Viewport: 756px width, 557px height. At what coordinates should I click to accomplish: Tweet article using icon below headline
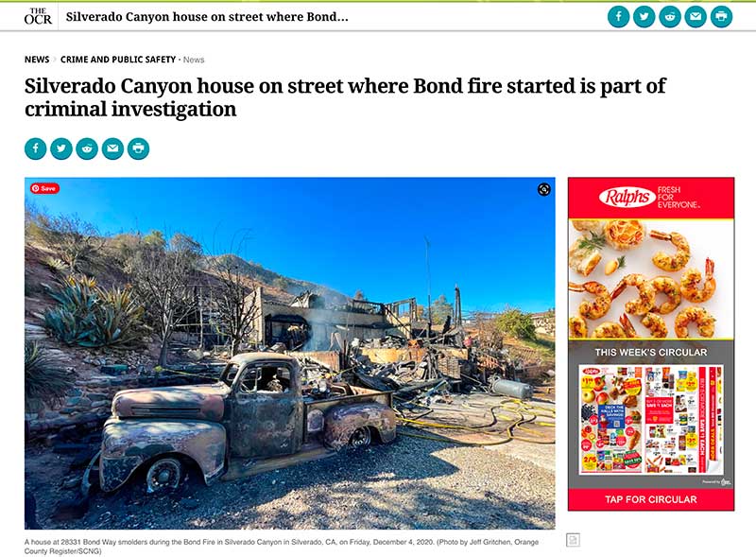pos(61,148)
